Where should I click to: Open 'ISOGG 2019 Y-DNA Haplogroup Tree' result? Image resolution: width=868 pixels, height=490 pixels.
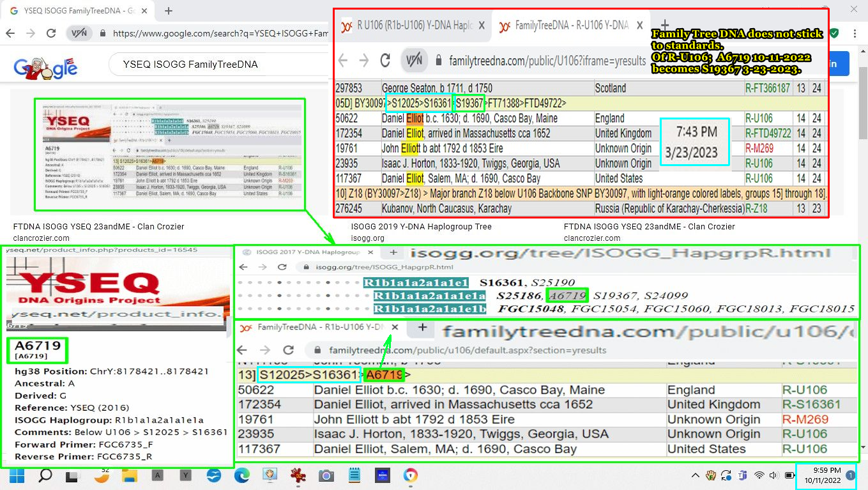tap(421, 226)
